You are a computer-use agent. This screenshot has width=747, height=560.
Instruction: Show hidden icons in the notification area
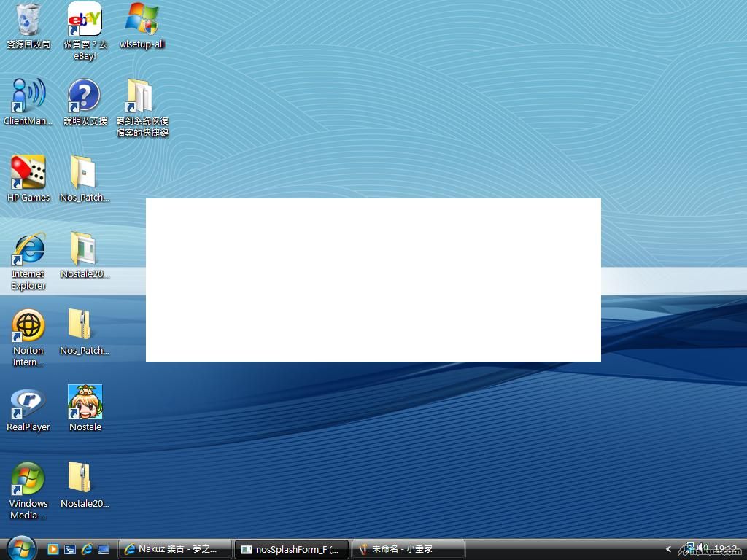pyautogui.click(x=668, y=549)
